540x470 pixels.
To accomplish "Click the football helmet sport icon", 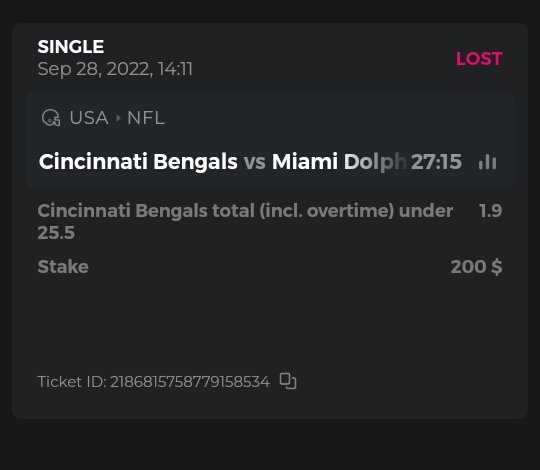I will [x=51, y=118].
